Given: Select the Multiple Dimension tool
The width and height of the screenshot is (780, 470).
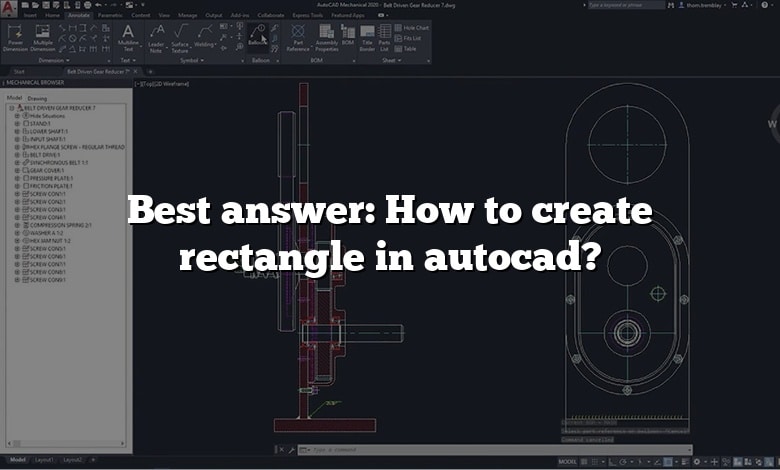Looking at the screenshot, I should click(x=44, y=36).
